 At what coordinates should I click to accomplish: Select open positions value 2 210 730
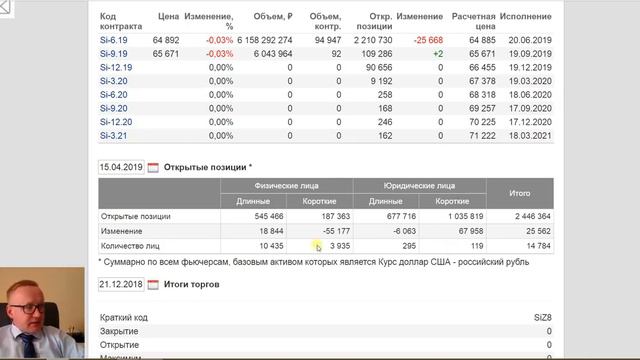click(x=373, y=40)
